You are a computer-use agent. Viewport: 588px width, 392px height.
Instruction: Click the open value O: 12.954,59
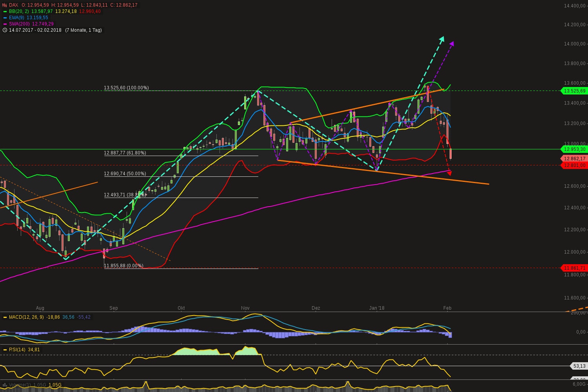tap(35, 5)
